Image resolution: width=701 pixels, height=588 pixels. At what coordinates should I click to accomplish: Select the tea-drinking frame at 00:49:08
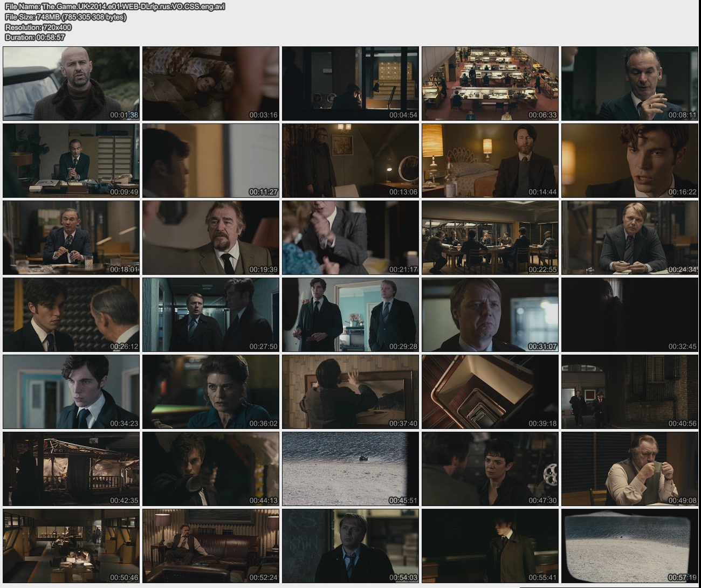629,469
